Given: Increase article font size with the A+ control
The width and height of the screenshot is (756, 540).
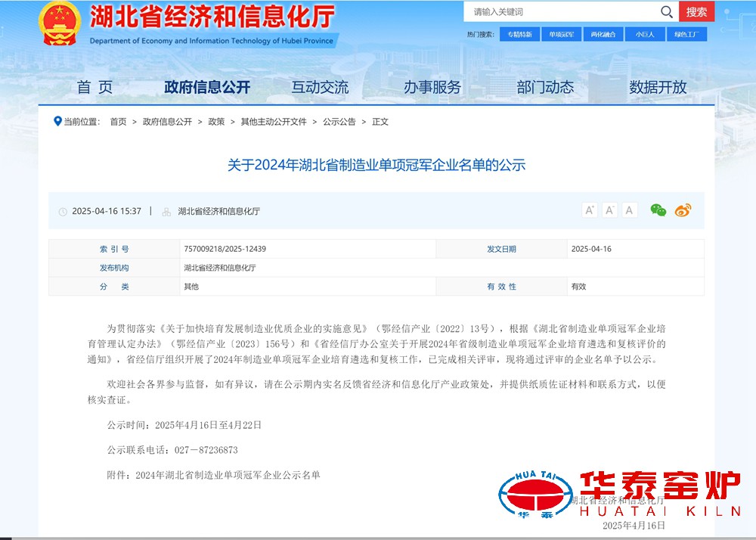Looking at the screenshot, I should (590, 209).
